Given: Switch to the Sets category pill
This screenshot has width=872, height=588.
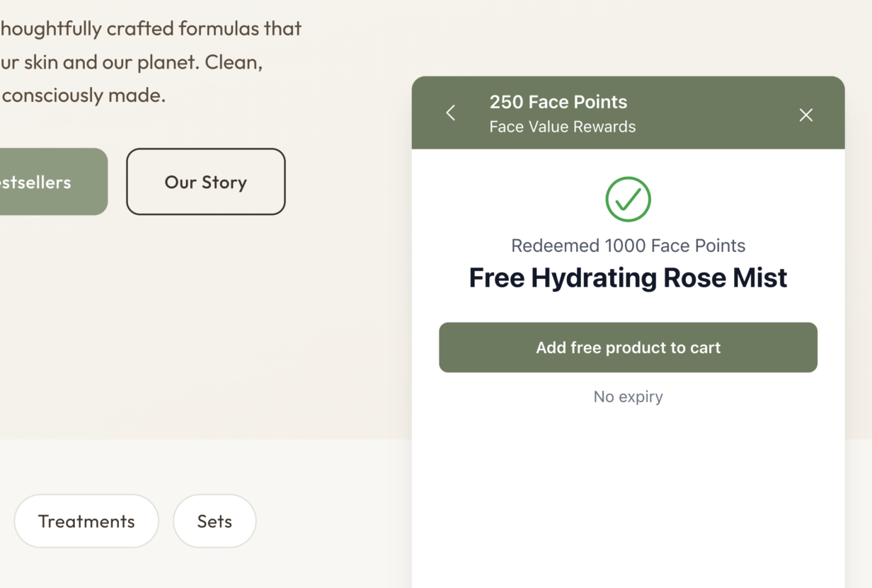Looking at the screenshot, I should (214, 521).
